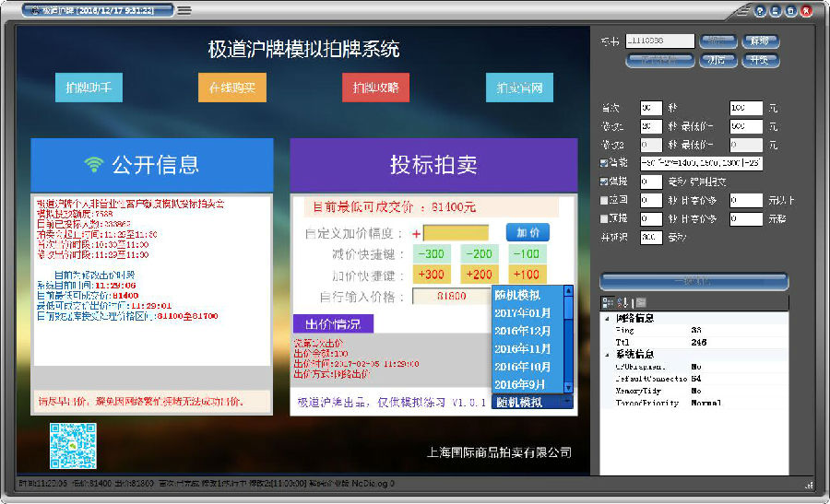Image resolution: width=830 pixels, height=504 pixels.
Task: Focus the 首次 amount field showing 100
Action: (x=746, y=108)
